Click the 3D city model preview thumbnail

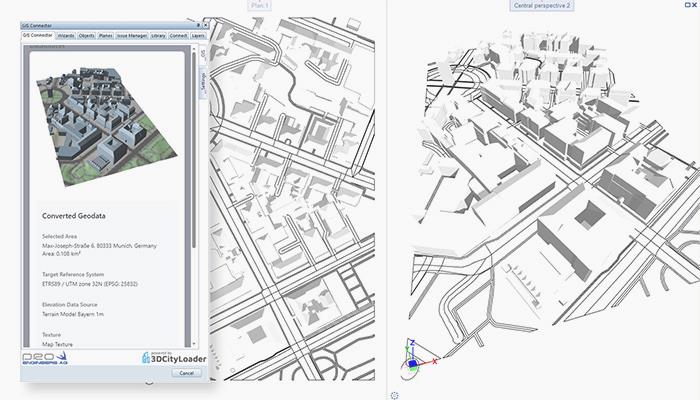click(105, 120)
